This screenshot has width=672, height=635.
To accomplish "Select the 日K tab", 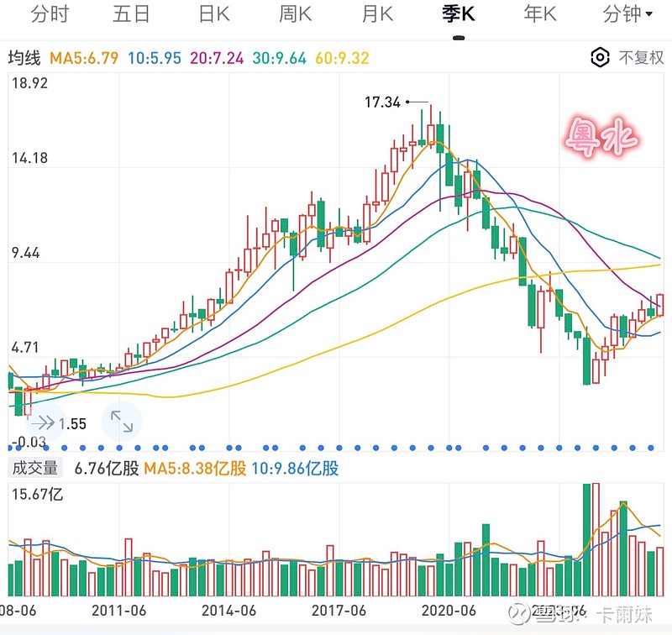I will coord(213,14).
